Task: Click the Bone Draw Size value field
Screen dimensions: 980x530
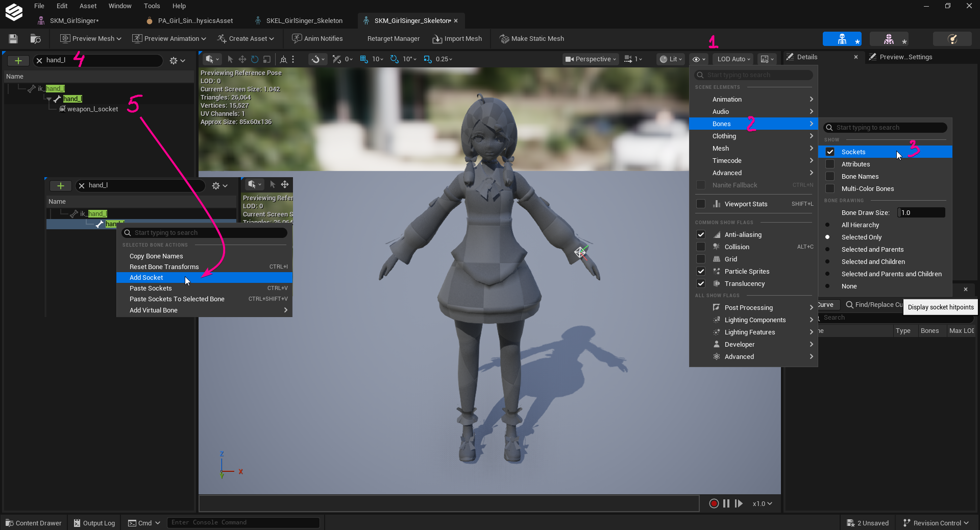Action: tap(921, 212)
